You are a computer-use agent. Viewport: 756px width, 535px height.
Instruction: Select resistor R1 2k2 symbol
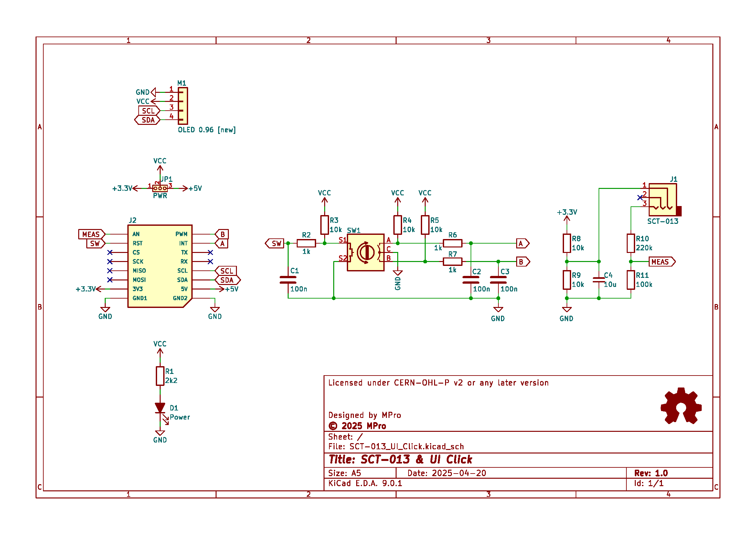click(160, 376)
